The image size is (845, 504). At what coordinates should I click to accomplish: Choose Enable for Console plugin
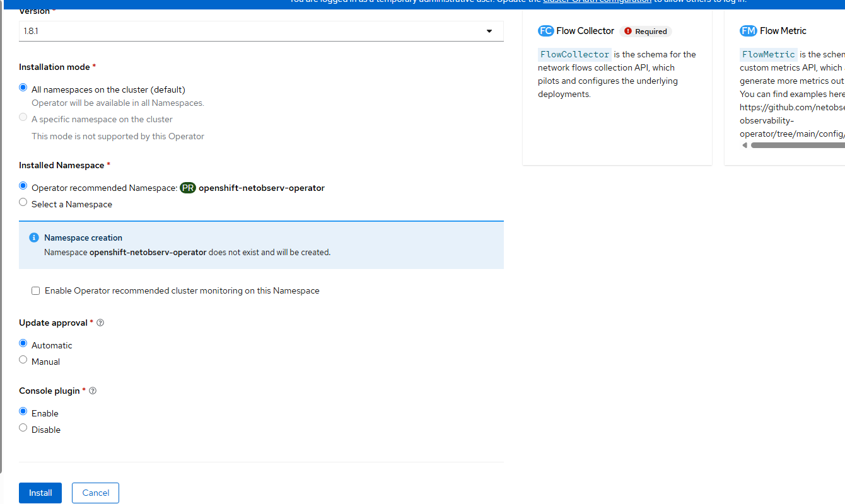pyautogui.click(x=23, y=412)
